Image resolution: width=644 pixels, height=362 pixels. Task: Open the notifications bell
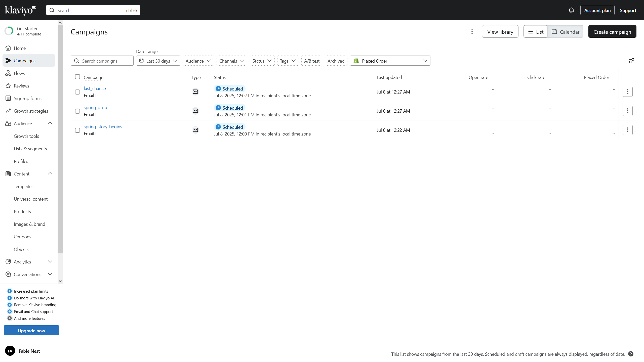pos(571,10)
